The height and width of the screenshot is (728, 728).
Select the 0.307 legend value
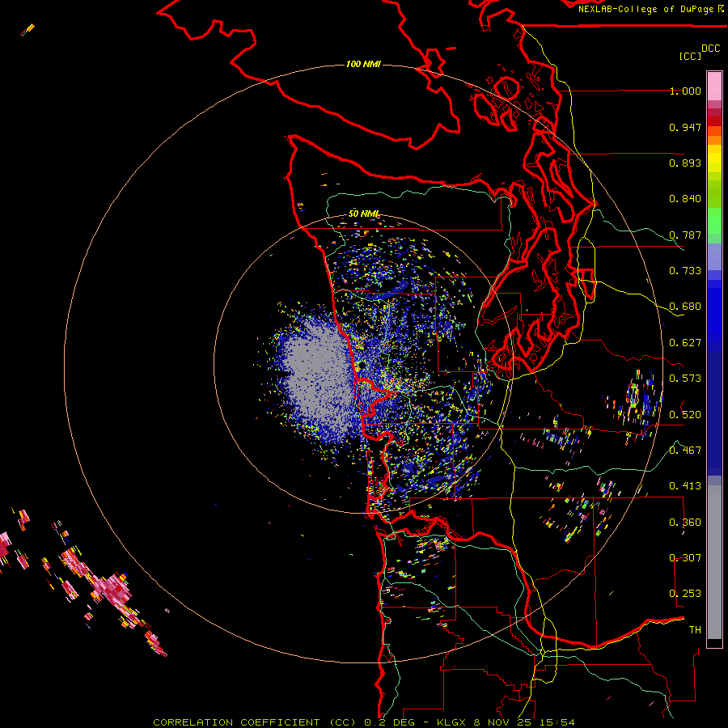685,558
